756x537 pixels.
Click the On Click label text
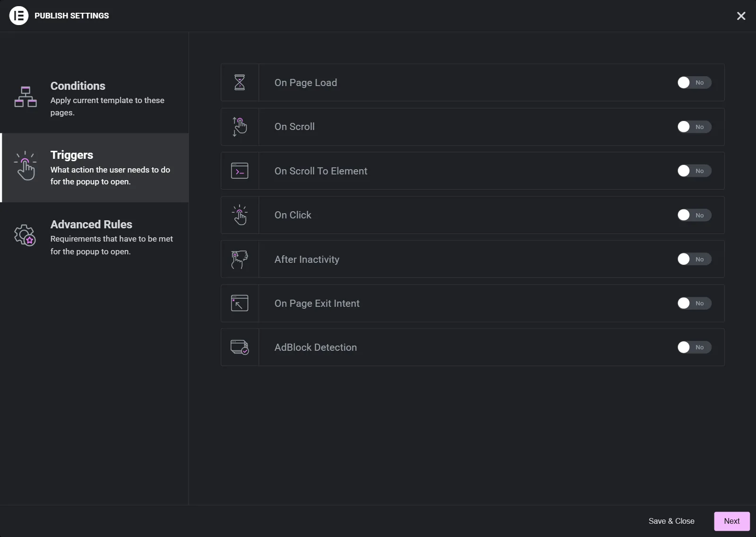(x=293, y=215)
